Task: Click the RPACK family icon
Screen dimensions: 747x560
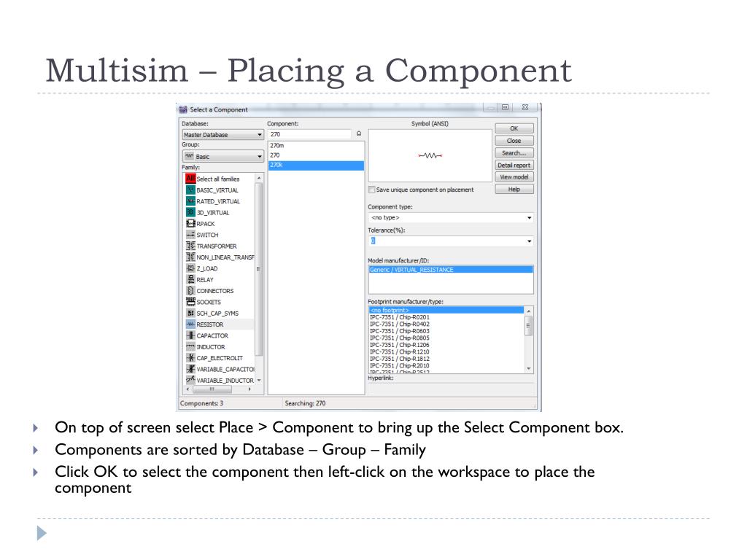Action: [190, 223]
